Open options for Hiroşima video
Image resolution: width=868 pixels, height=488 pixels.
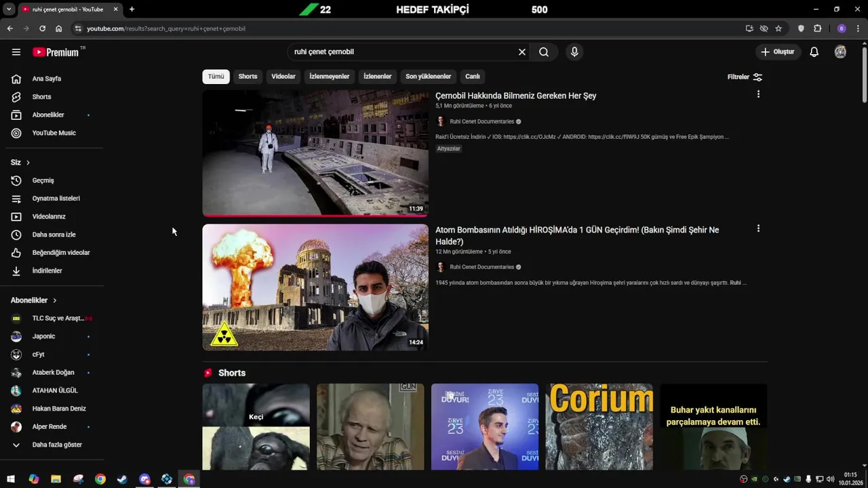click(758, 228)
